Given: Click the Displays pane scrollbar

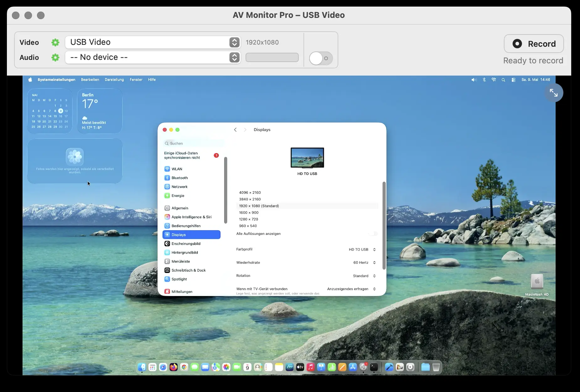Looking at the screenshot, I should pyautogui.click(x=384, y=225).
